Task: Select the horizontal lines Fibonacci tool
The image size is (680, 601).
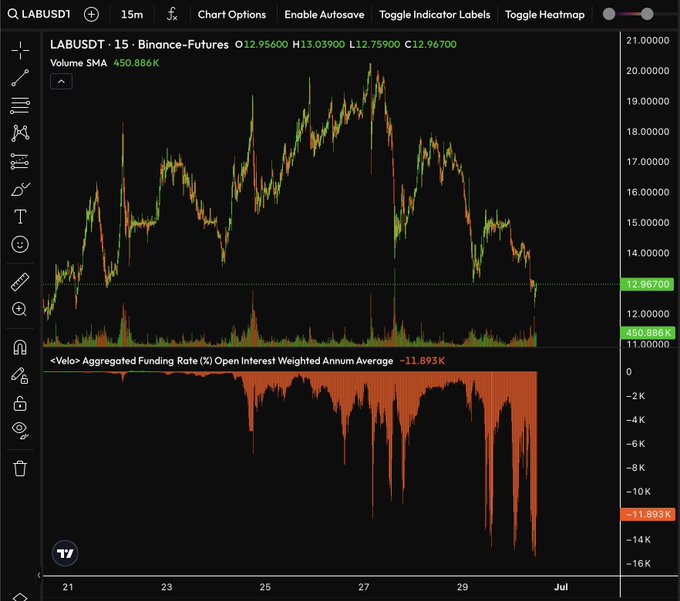Action: click(20, 105)
